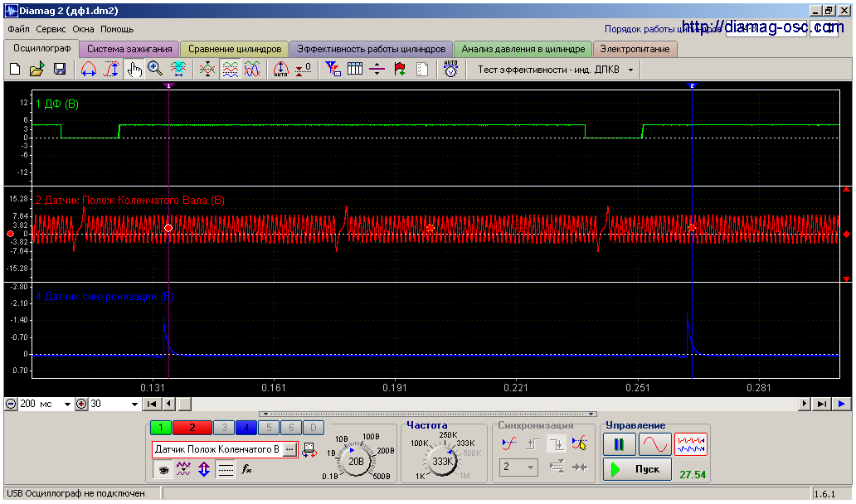
Task: Create a new file via the blank page icon
Action: tap(15, 70)
